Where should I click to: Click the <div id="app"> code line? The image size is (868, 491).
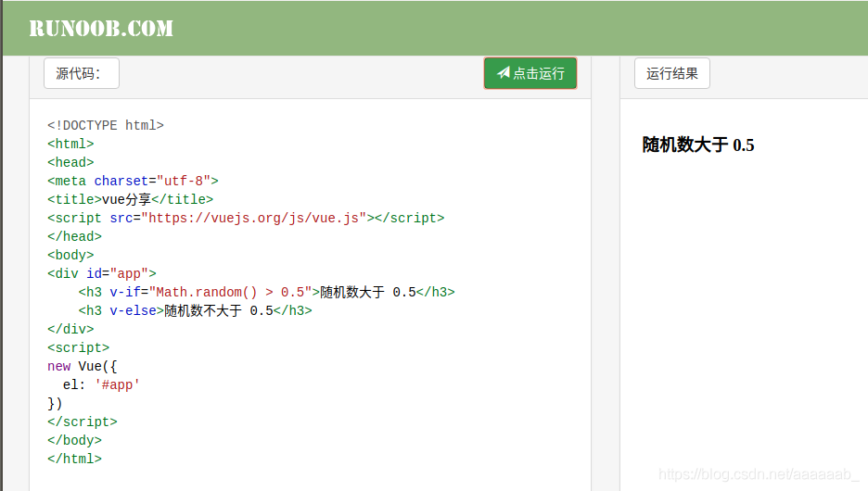pos(102,273)
